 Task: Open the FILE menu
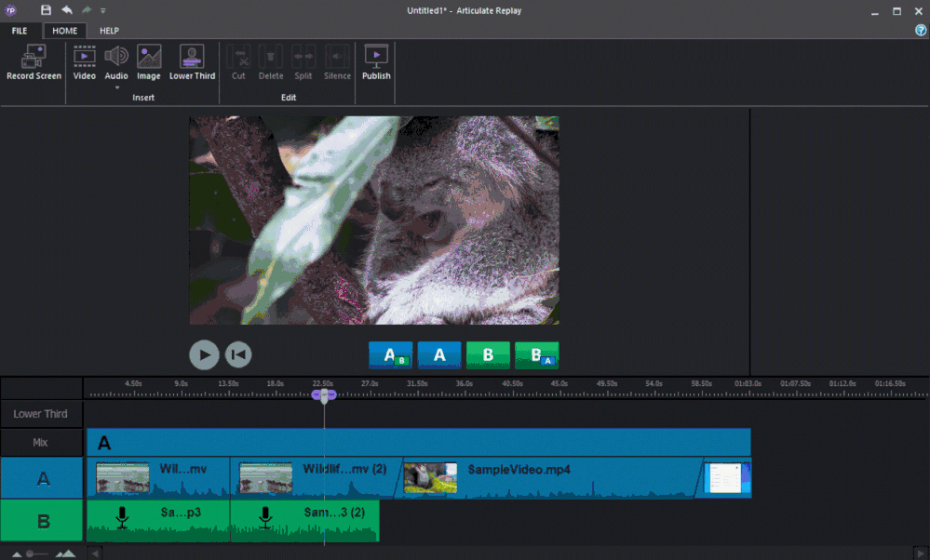(x=20, y=31)
